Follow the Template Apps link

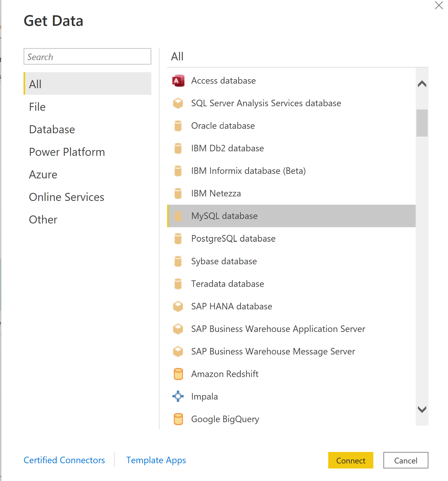point(156,460)
